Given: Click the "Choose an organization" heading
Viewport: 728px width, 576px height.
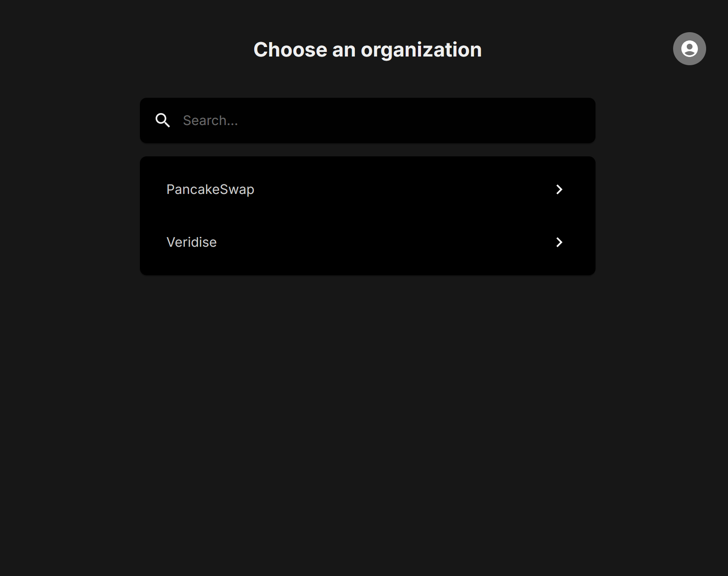Looking at the screenshot, I should click(367, 50).
